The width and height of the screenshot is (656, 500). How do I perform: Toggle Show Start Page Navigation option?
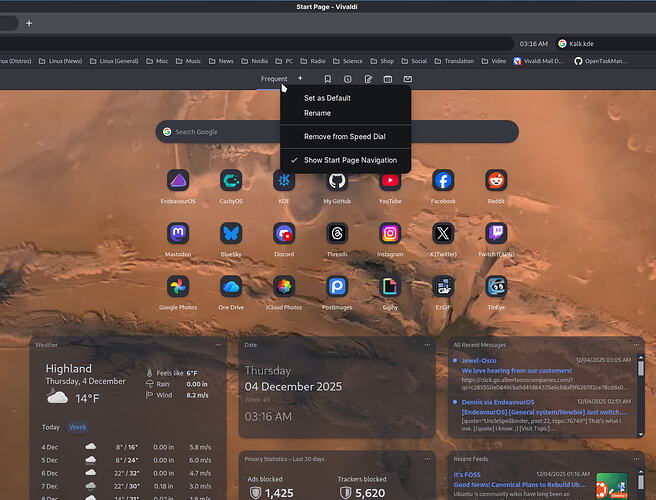(350, 160)
